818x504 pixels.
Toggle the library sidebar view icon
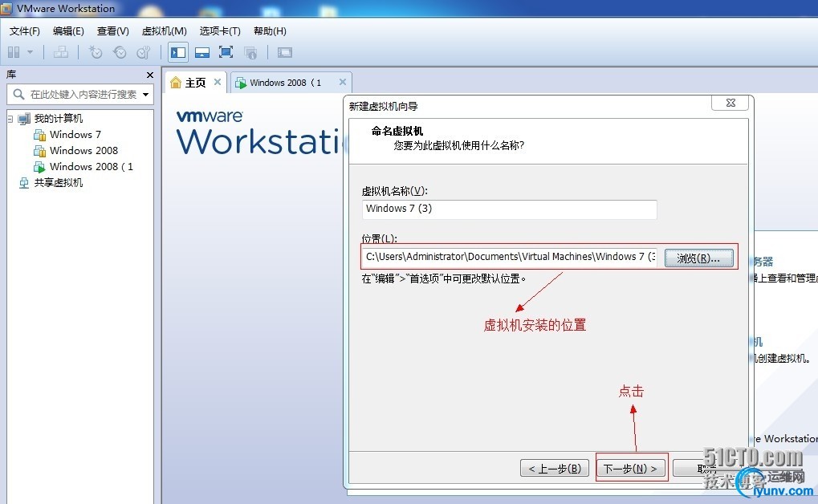(178, 52)
